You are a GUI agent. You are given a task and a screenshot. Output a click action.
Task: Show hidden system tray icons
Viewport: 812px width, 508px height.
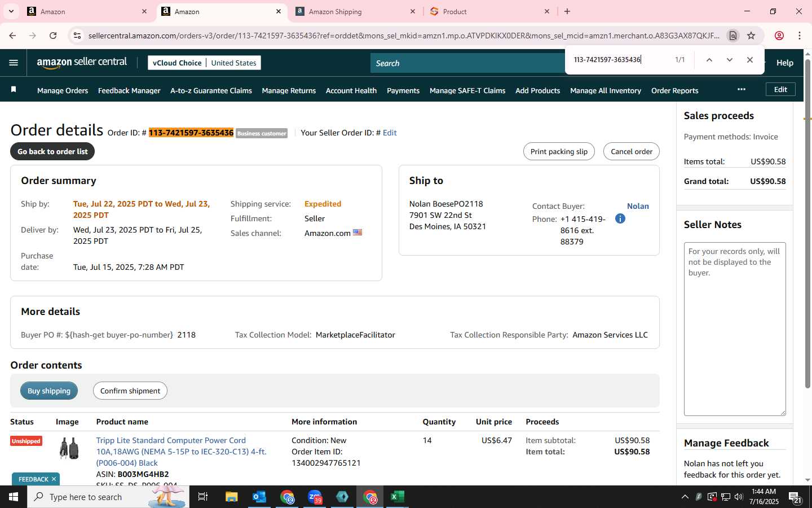pyautogui.click(x=685, y=497)
